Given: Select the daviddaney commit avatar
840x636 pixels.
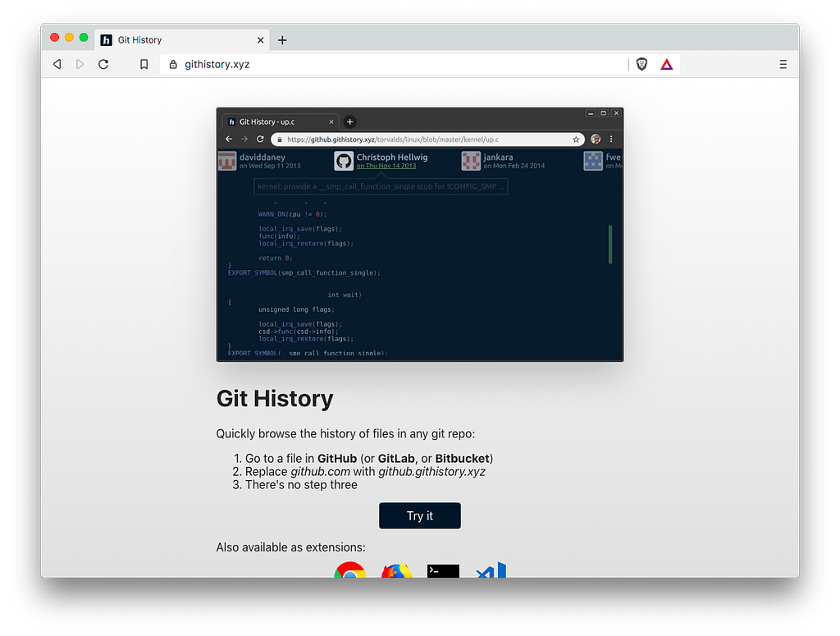Looking at the screenshot, I should [x=226, y=160].
